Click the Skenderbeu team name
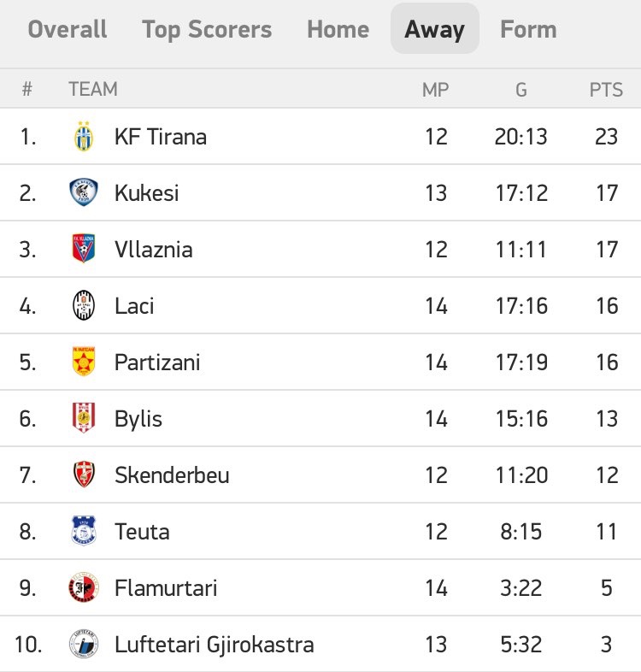 [172, 475]
